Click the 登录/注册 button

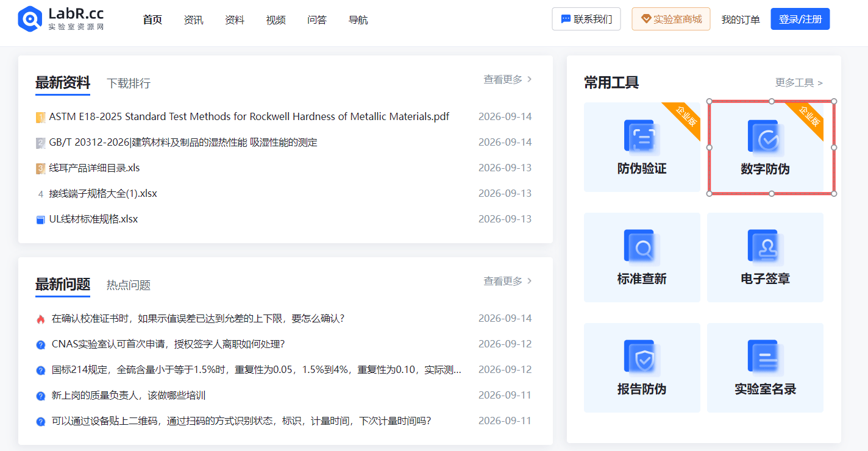click(800, 19)
